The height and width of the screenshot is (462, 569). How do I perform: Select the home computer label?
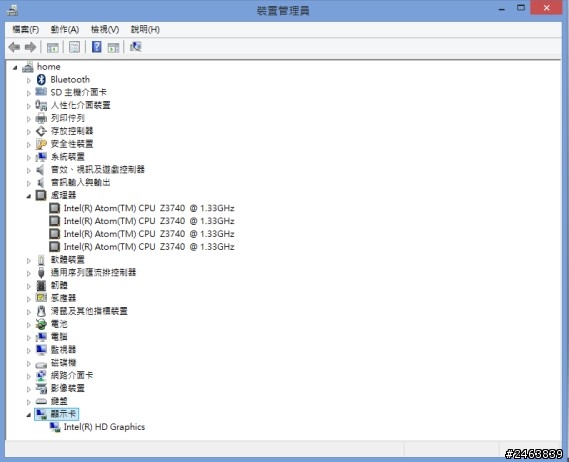(x=49, y=67)
